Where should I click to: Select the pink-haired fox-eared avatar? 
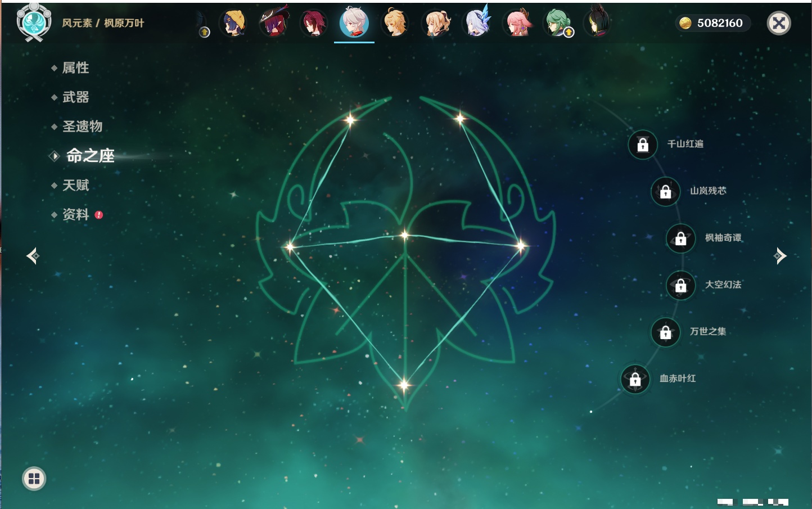point(517,23)
